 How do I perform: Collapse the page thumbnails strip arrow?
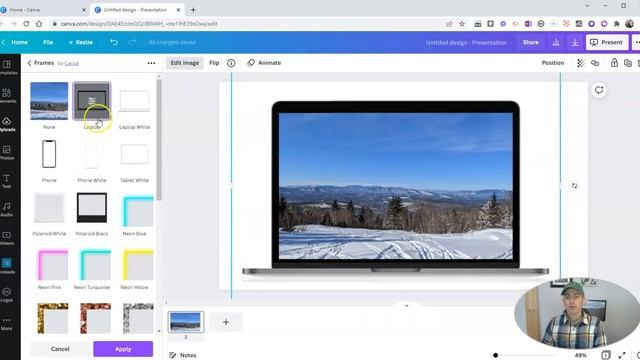tap(406, 305)
